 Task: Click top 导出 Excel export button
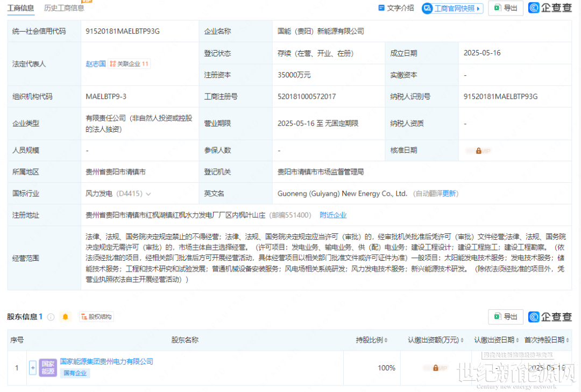pos(506,8)
